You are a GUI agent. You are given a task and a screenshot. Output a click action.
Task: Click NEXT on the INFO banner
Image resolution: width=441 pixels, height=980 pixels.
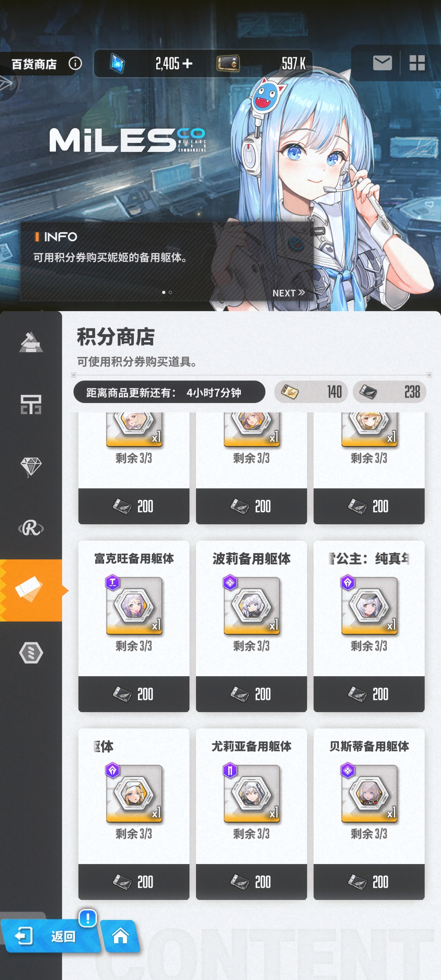[289, 293]
